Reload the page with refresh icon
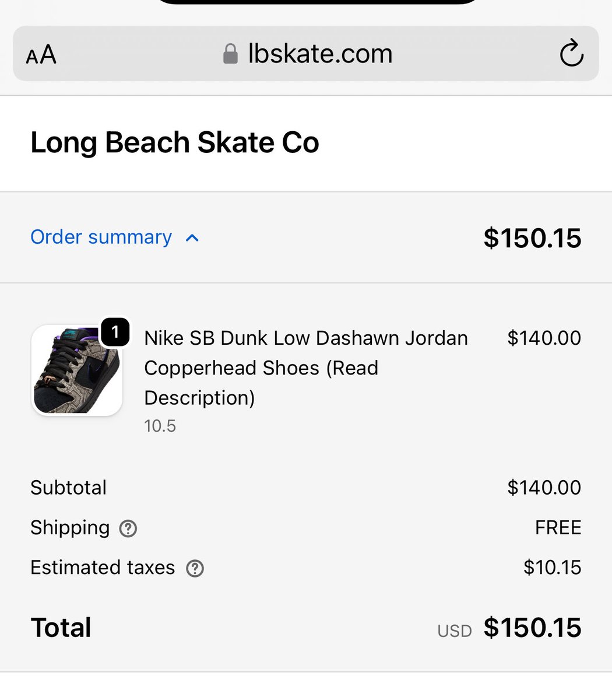Screen dimensions: 612x700 (572, 54)
